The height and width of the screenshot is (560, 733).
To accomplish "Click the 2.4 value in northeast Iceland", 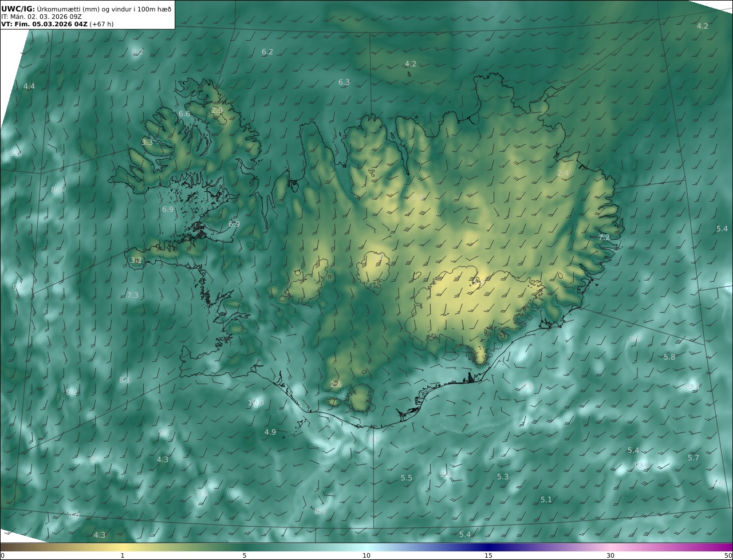I will (x=563, y=173).
